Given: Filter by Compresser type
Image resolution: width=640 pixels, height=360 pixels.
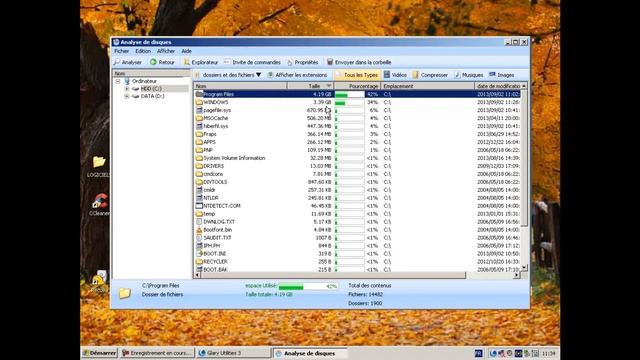Looking at the screenshot, I should pos(430,75).
